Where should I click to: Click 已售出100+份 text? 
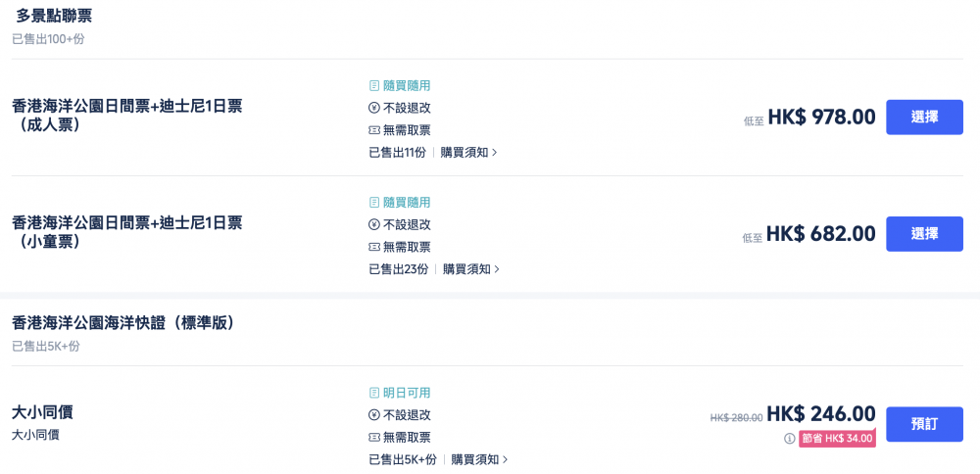(x=49, y=39)
